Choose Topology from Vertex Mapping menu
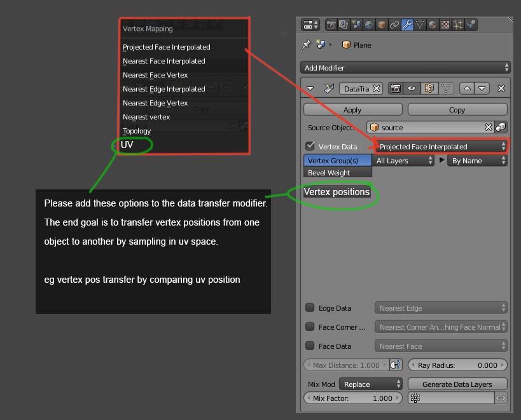The height and width of the screenshot is (420, 521). point(137,131)
